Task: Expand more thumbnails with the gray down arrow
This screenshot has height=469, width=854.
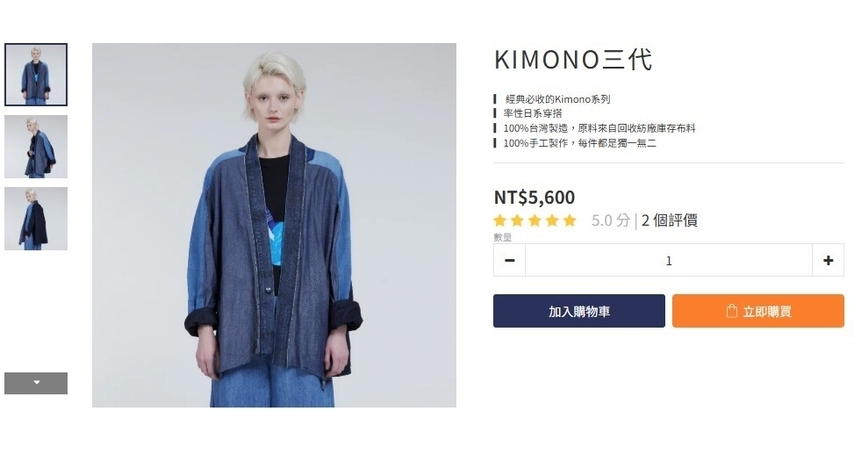Action: (36, 383)
